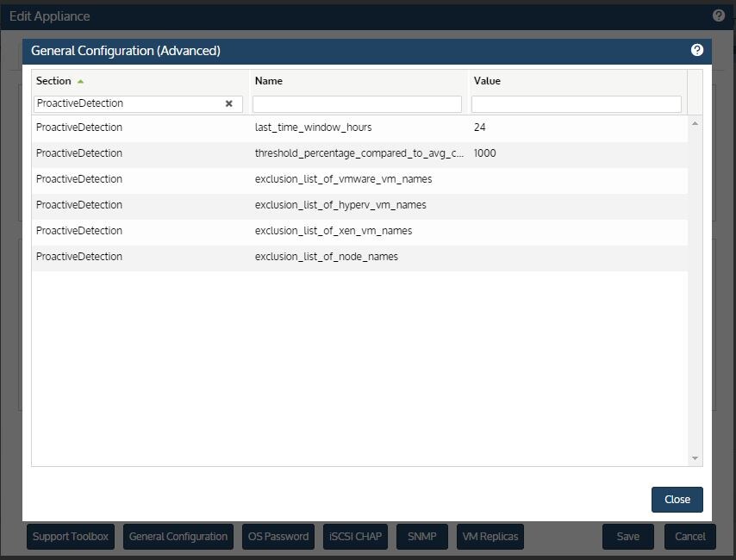Image resolution: width=736 pixels, height=560 pixels.
Task: Click help icon in Edit Appliance header
Action: [x=719, y=16]
